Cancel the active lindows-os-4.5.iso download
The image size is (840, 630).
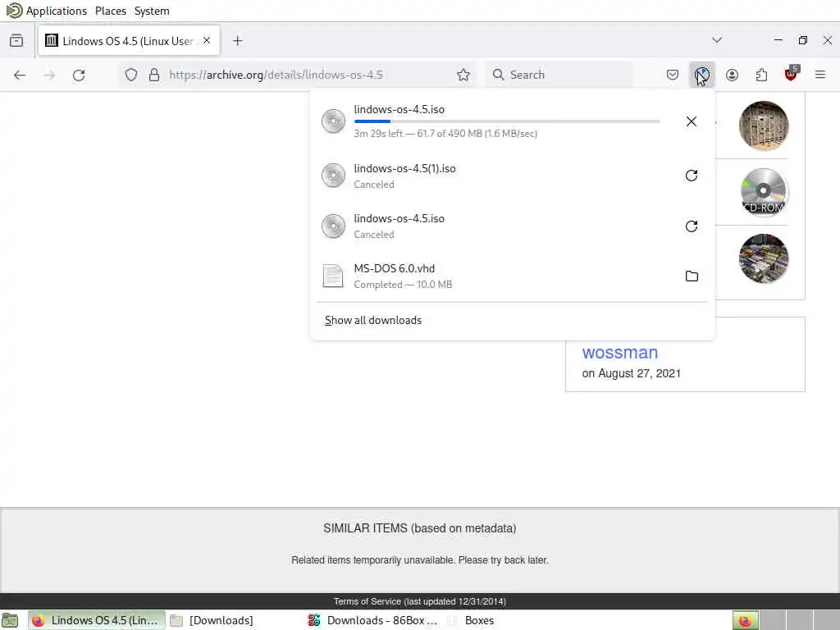click(692, 121)
